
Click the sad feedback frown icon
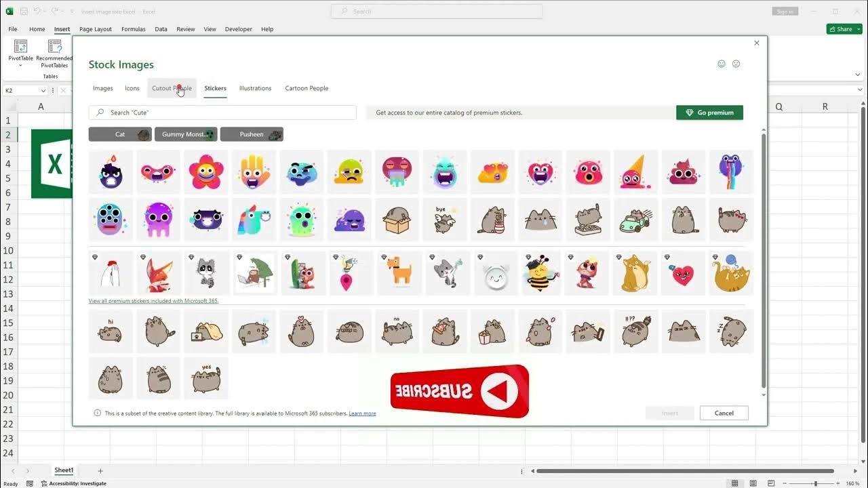pyautogui.click(x=736, y=64)
